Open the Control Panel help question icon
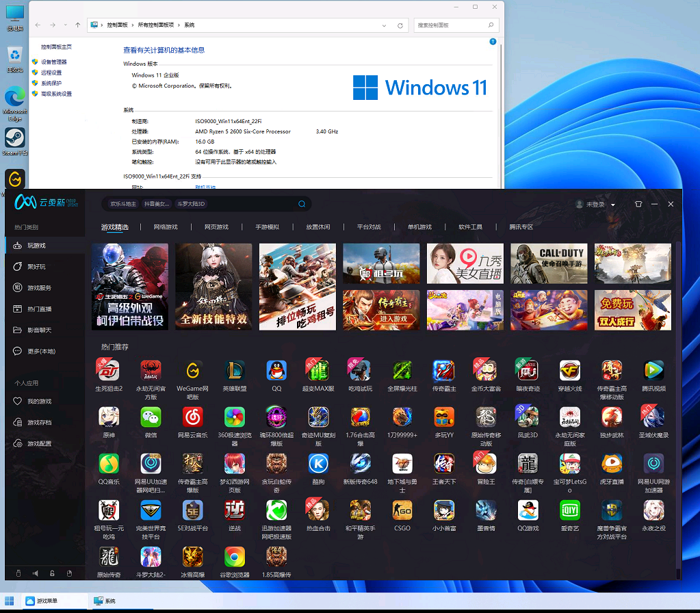 493,42
